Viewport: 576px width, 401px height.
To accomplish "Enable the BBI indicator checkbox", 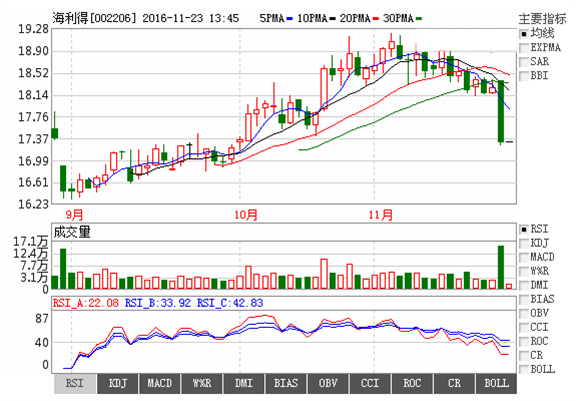I will pyautogui.click(x=524, y=76).
